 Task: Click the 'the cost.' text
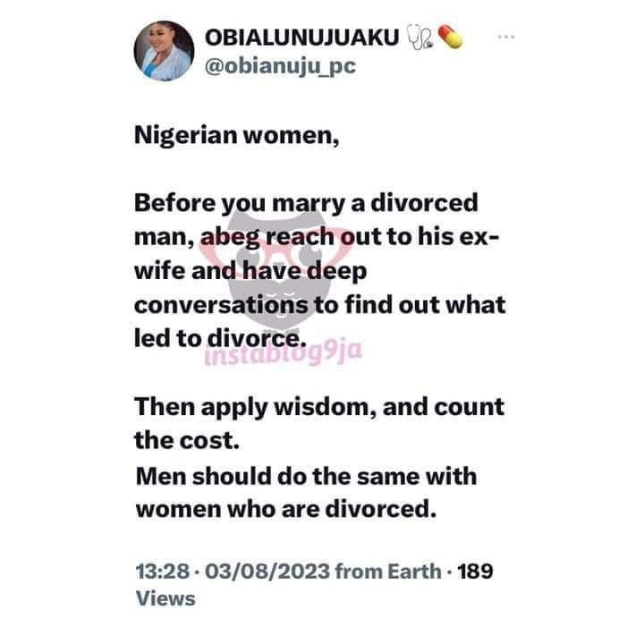(187, 441)
